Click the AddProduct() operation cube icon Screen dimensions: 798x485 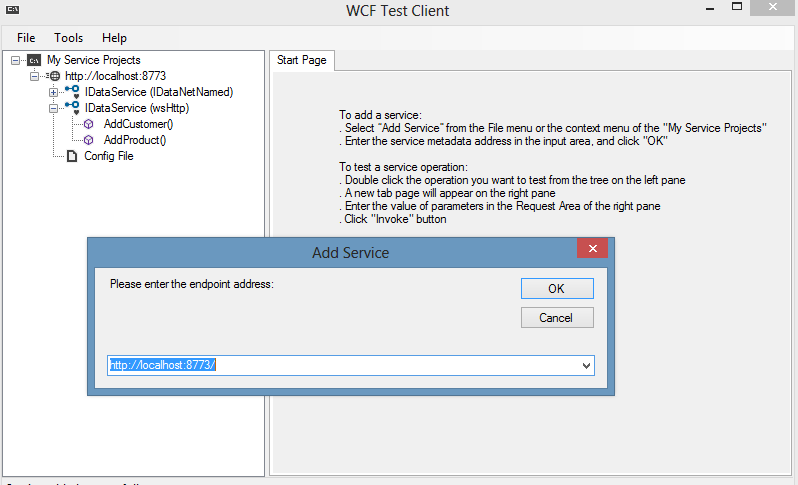point(89,140)
